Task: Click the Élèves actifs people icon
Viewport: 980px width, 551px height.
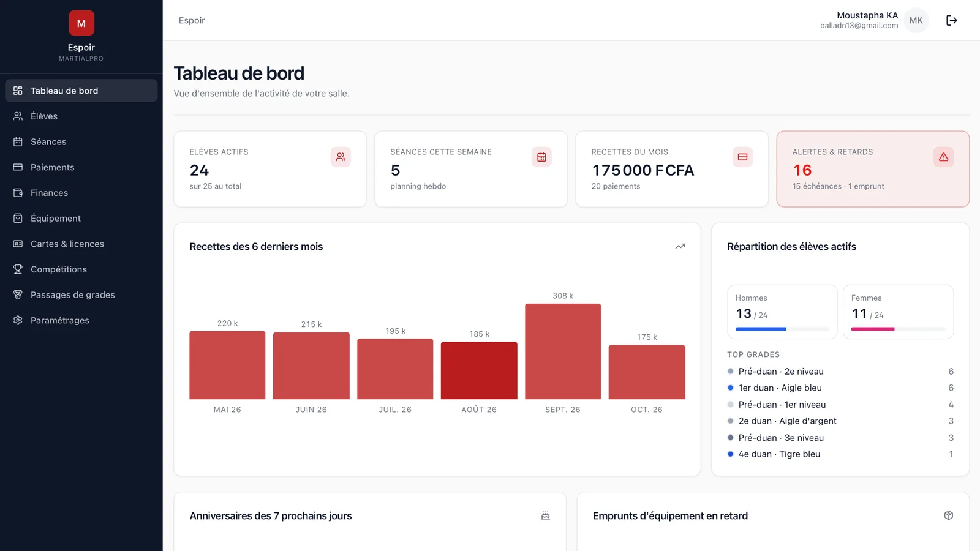Action: [341, 157]
